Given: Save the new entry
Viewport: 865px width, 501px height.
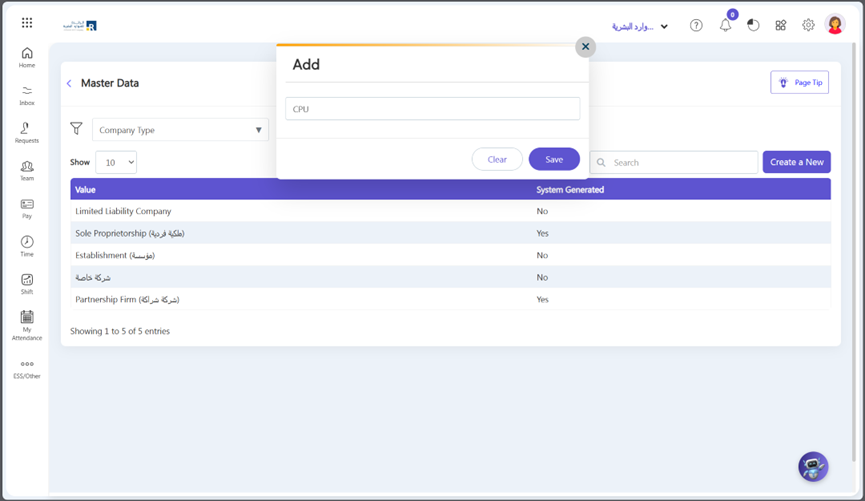Looking at the screenshot, I should pyautogui.click(x=554, y=159).
